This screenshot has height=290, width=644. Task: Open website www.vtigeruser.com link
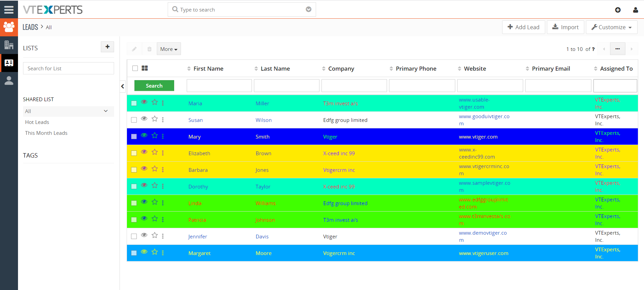(483, 253)
